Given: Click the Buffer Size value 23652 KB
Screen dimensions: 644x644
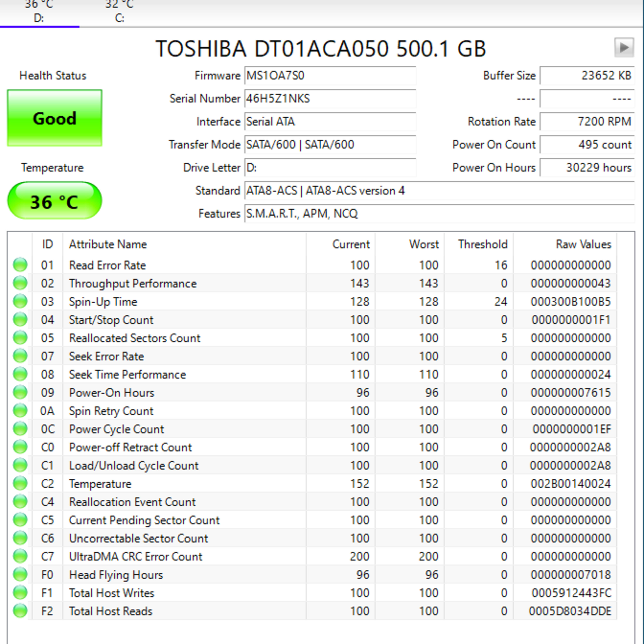Looking at the screenshot, I should (x=587, y=76).
